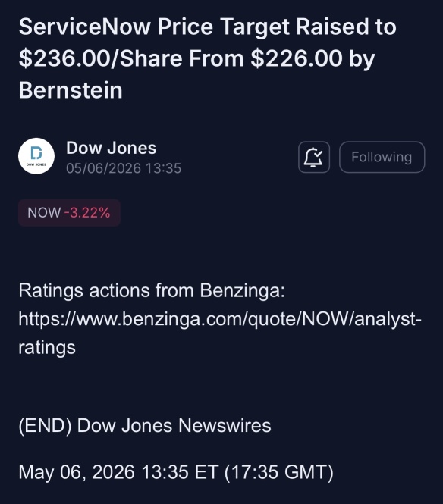Viewport: 443px width, 504px height.
Task: Tap the (END) marker text
Action: [x=45, y=426]
